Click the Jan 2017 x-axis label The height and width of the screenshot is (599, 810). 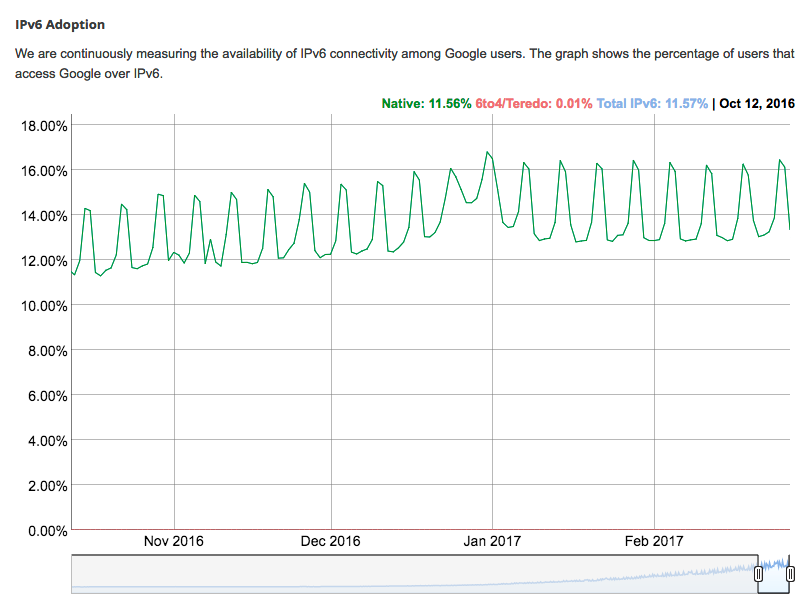pos(492,541)
